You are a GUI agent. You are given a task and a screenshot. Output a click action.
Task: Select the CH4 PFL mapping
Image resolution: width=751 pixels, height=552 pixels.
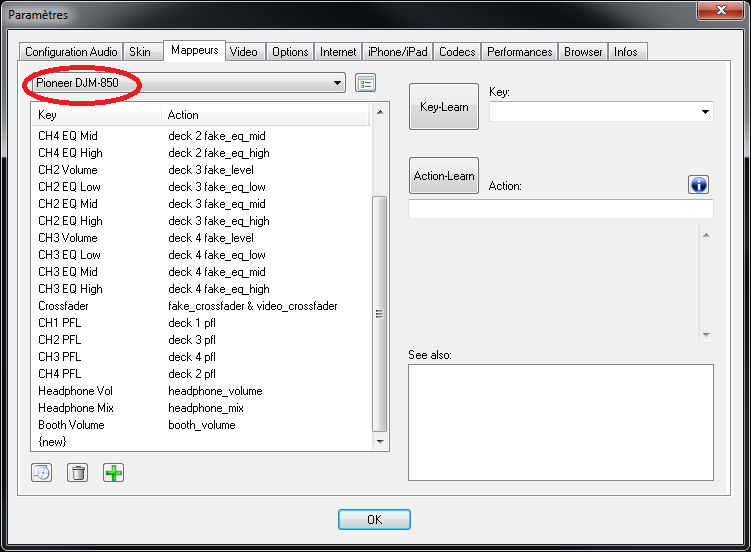(x=202, y=374)
